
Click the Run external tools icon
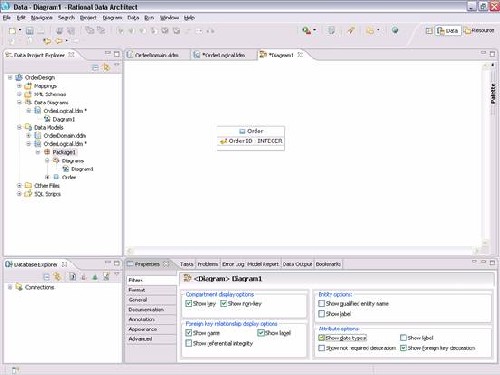(306, 31)
